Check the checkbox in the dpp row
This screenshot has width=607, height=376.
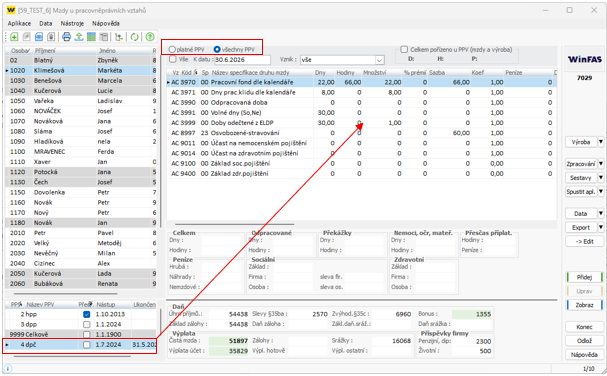click(x=87, y=324)
